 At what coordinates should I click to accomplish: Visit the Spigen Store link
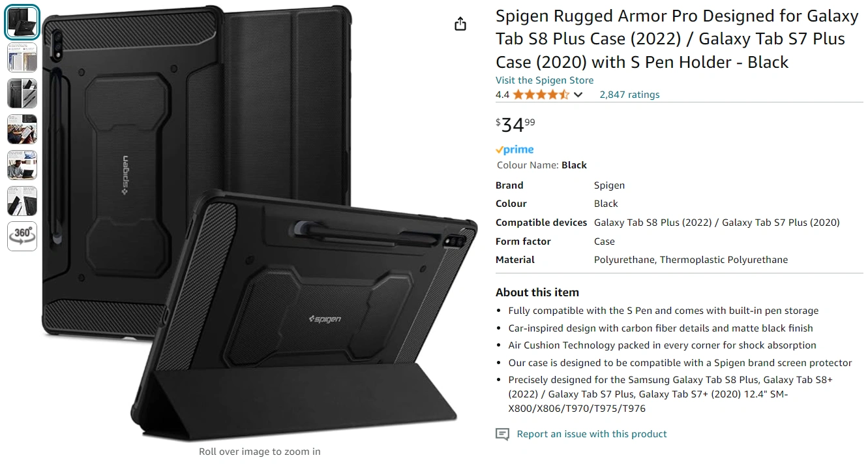pos(545,80)
